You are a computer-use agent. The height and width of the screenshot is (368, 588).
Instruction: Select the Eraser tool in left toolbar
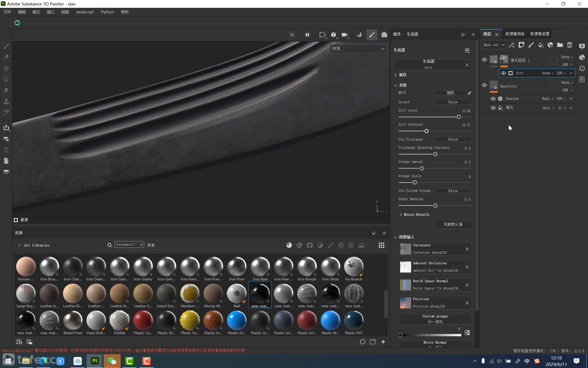tap(6, 57)
